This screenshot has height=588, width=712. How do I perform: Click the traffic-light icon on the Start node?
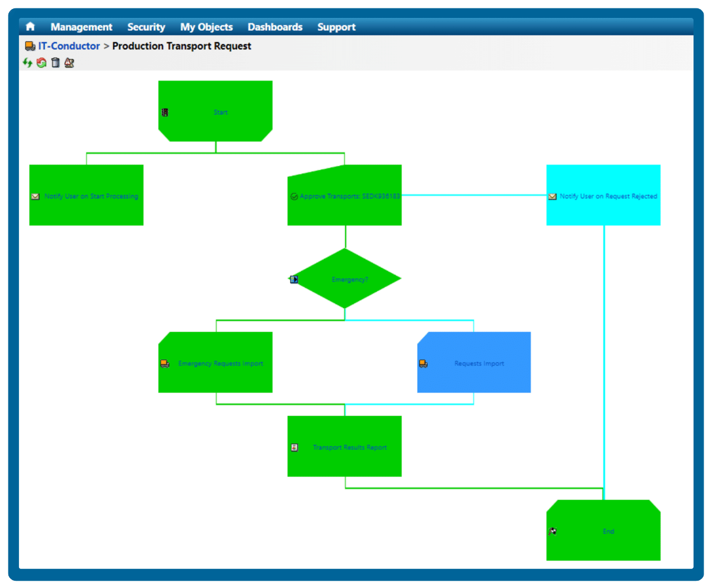164,112
